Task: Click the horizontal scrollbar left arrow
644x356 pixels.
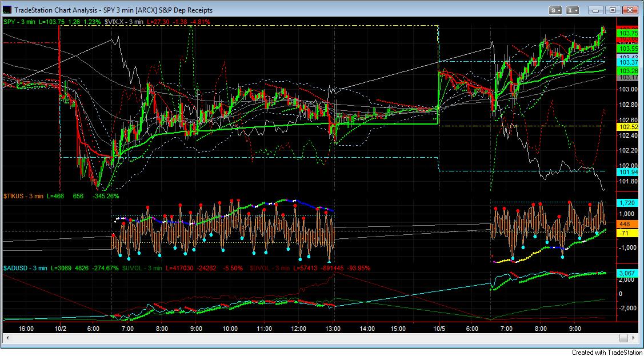Action: click(7, 338)
